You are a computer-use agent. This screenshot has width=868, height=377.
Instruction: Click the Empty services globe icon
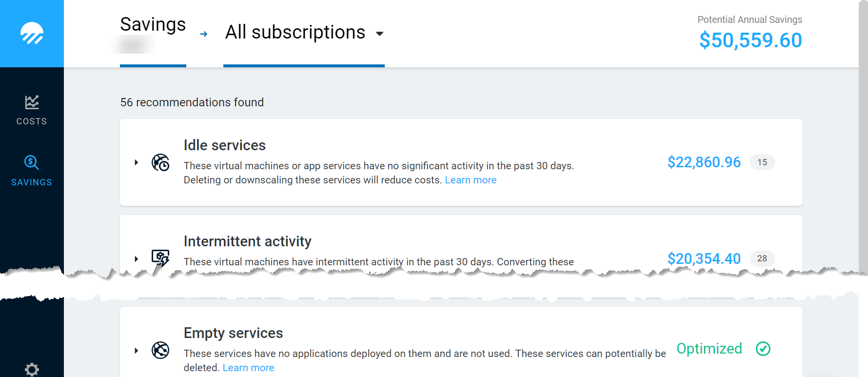coord(160,350)
